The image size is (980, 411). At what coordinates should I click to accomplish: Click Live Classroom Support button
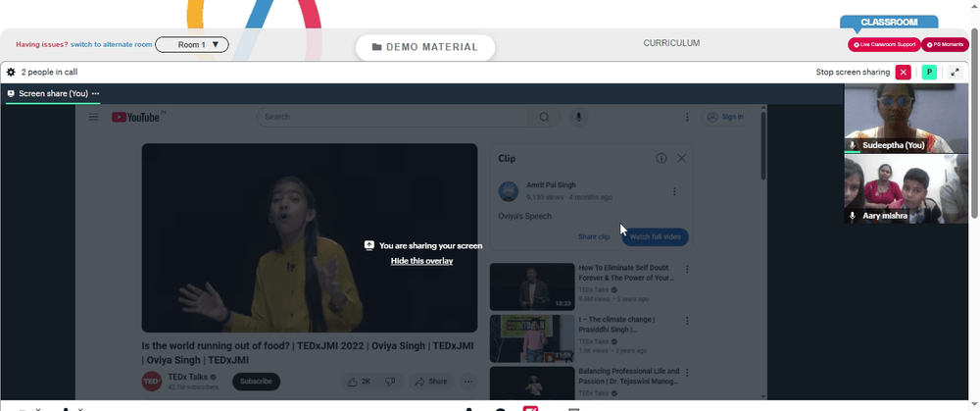tap(884, 44)
